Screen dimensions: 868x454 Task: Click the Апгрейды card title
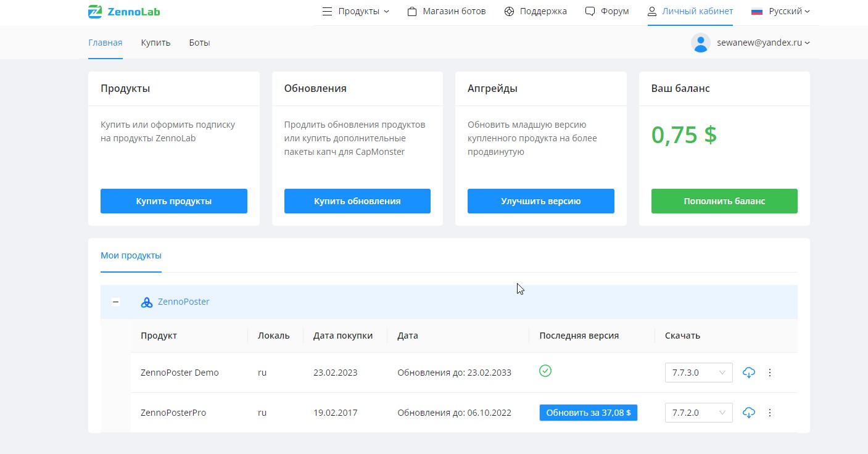[x=492, y=88]
